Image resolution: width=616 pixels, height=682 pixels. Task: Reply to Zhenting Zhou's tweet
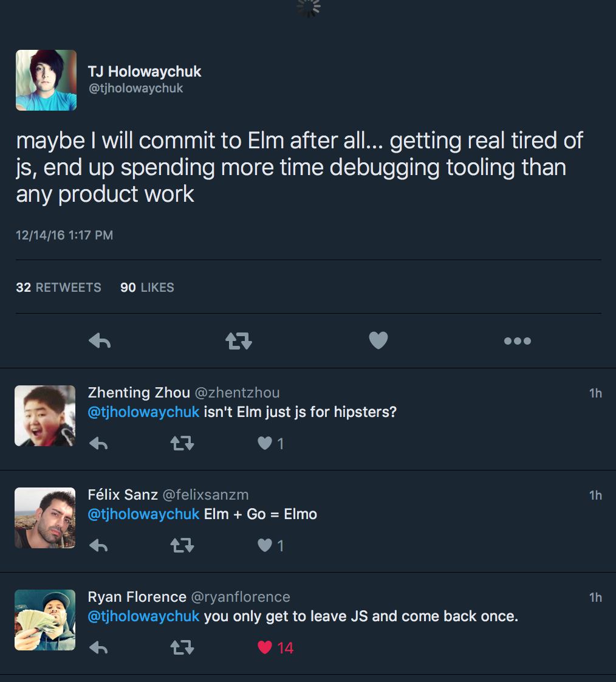(x=98, y=444)
